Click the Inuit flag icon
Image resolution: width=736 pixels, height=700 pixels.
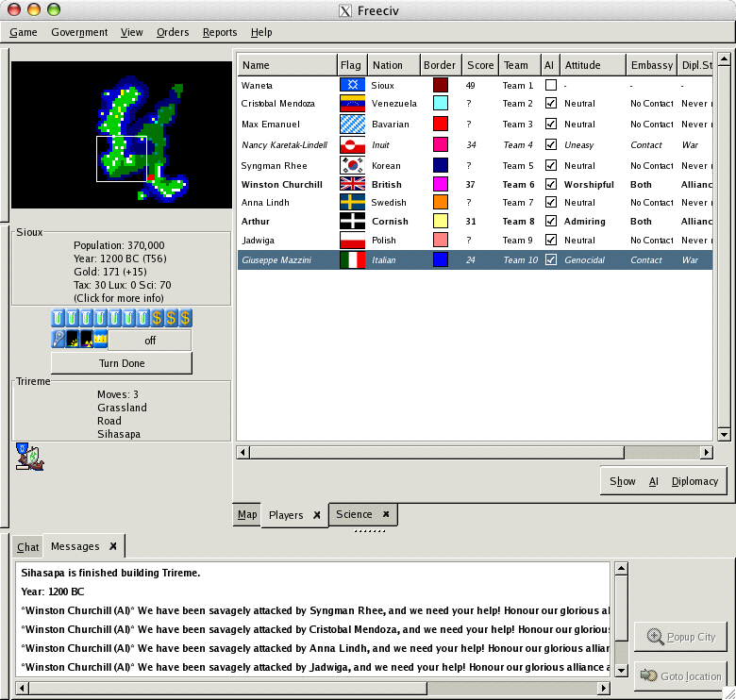353,145
